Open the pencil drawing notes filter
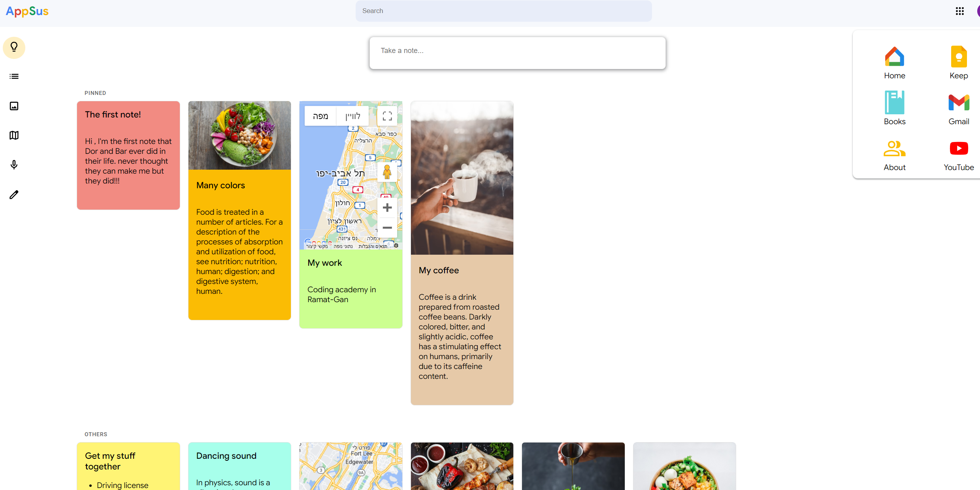The width and height of the screenshot is (980, 490). (14, 194)
